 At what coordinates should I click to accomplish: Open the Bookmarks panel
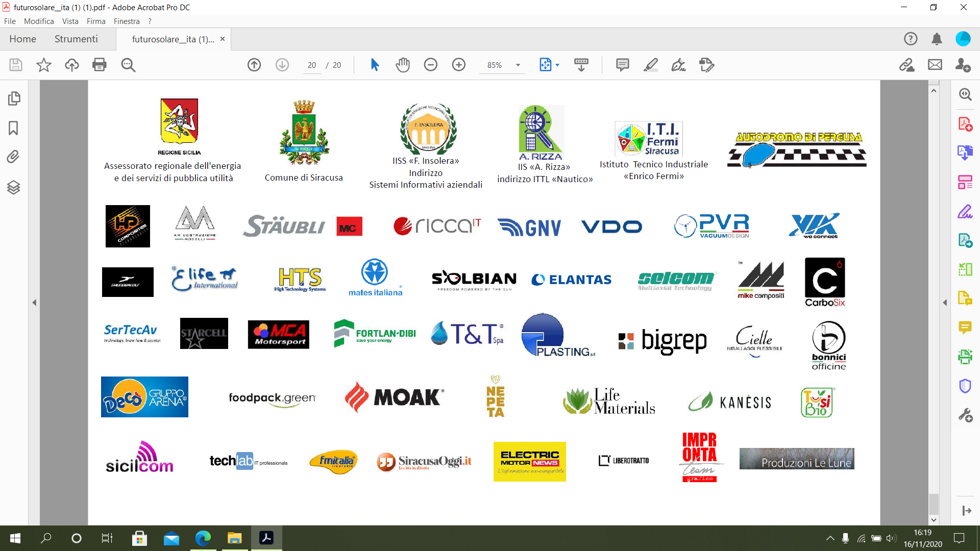pyautogui.click(x=14, y=128)
